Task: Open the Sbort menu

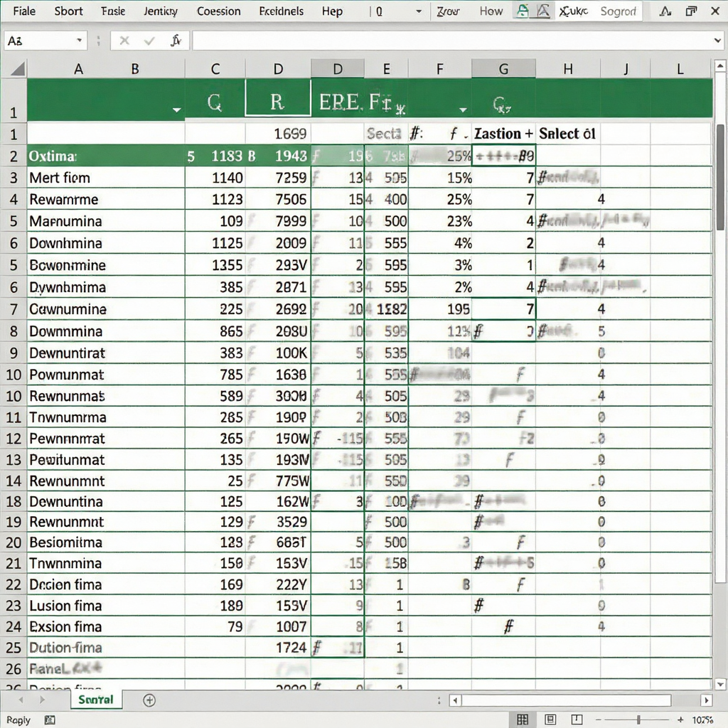Action: 68,11
